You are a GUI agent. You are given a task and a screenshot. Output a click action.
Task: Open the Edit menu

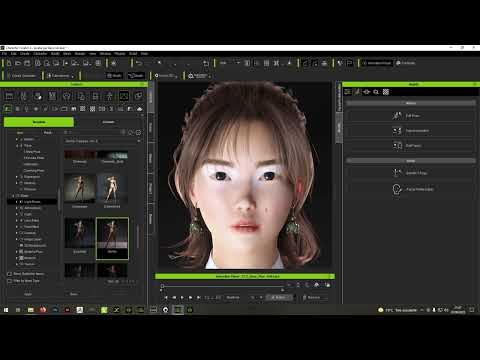[x=14, y=54]
